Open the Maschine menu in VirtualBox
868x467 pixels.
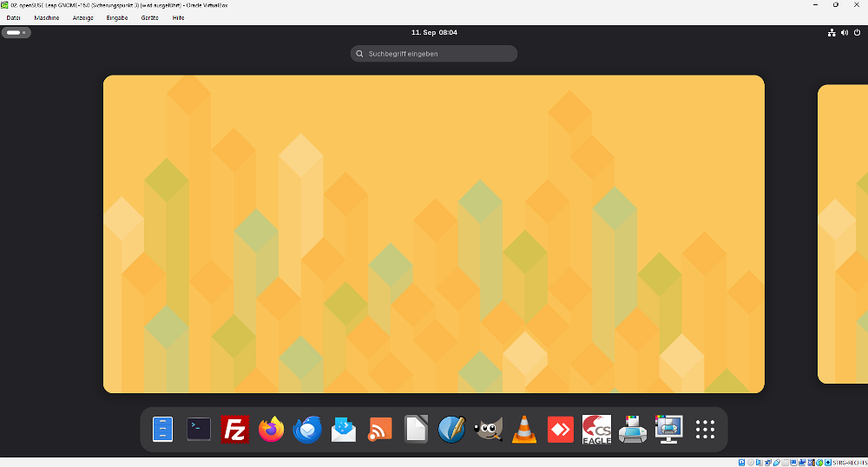(47, 17)
